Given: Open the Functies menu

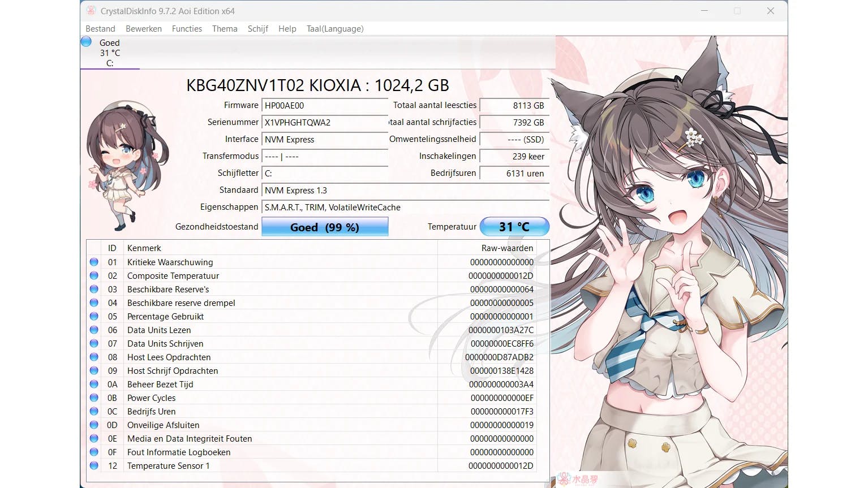Looking at the screenshot, I should click(x=187, y=29).
